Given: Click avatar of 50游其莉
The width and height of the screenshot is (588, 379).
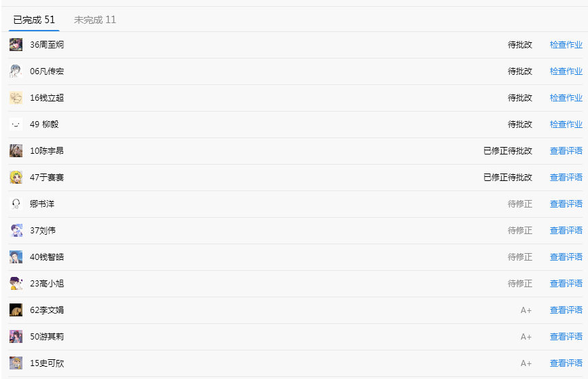Looking at the screenshot, I should [16, 337].
